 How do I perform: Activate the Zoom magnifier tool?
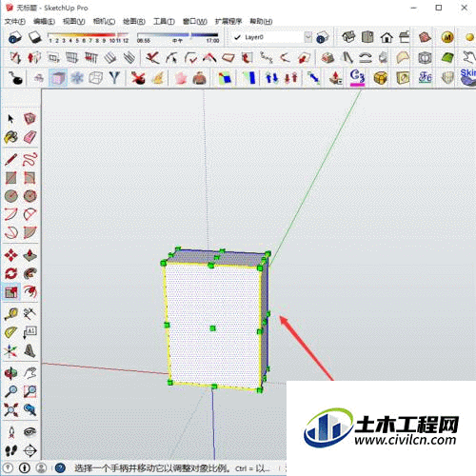[10, 391]
